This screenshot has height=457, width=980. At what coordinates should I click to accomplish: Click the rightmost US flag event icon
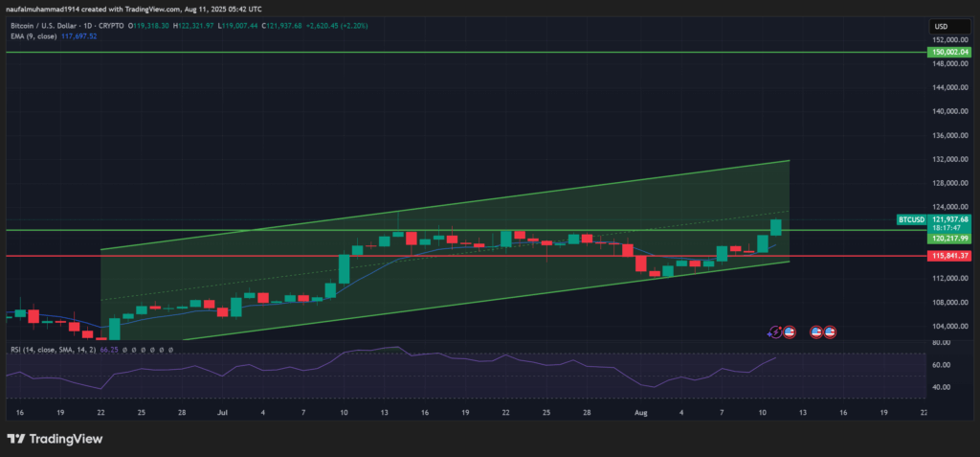coord(831,332)
